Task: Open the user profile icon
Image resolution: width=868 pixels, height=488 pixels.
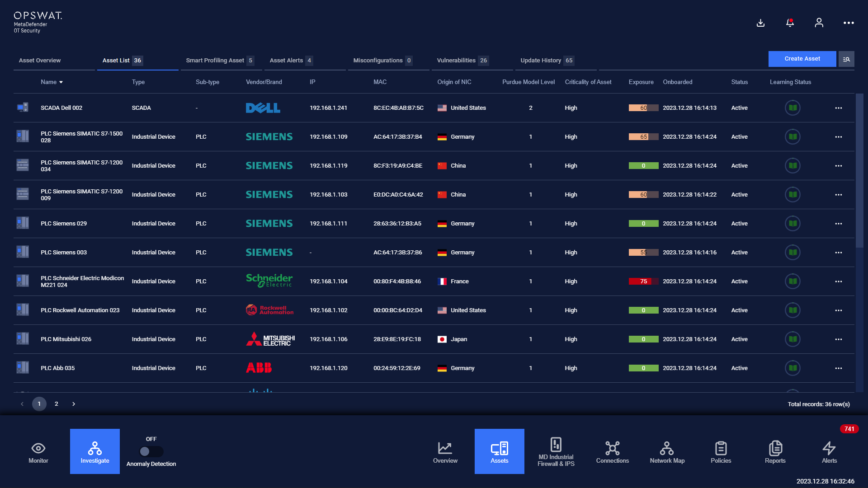Action: 819,23
